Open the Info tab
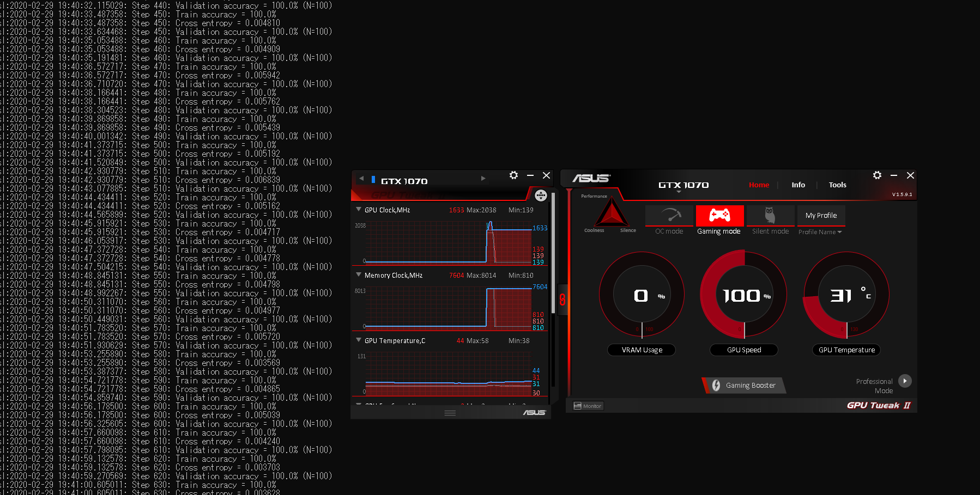 pos(798,185)
